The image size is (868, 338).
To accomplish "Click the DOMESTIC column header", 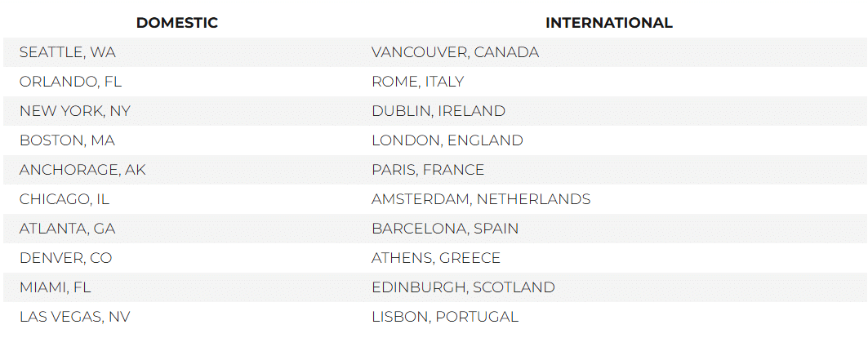I will coord(177,23).
